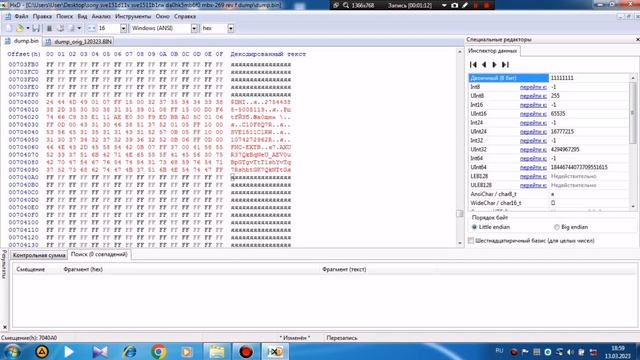The width and height of the screenshot is (640, 360).
Task: Jump to last byte in data inspector
Action: [x=505, y=64]
